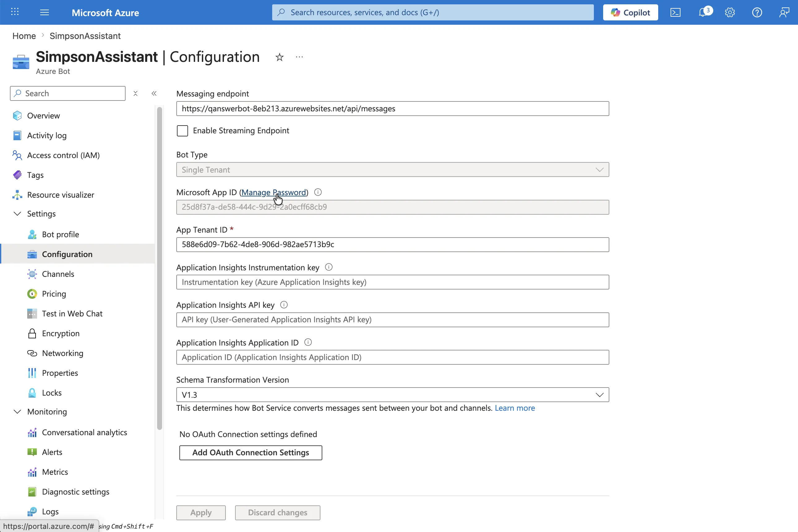
Task: Click the Microsoft App ID value field
Action: coord(393,207)
